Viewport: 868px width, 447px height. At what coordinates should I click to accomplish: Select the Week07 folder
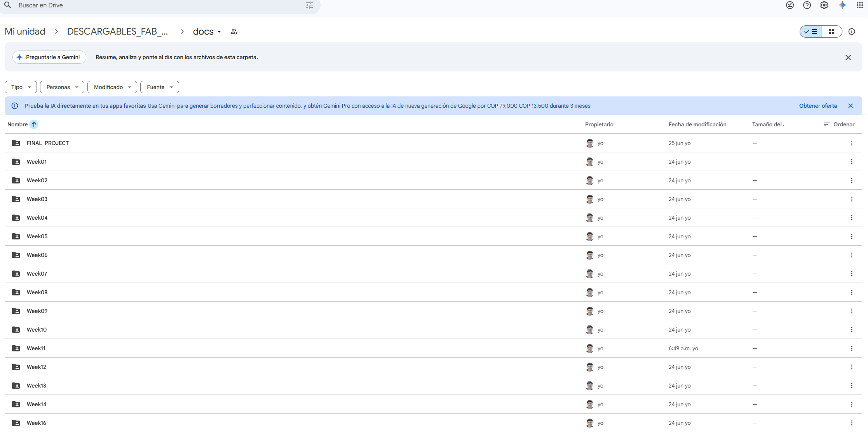433,274
